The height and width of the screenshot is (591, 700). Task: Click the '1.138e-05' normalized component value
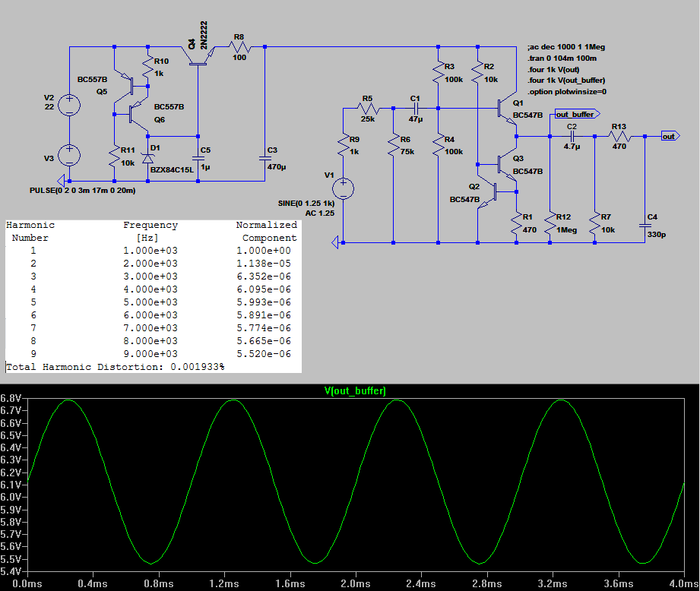264,264
